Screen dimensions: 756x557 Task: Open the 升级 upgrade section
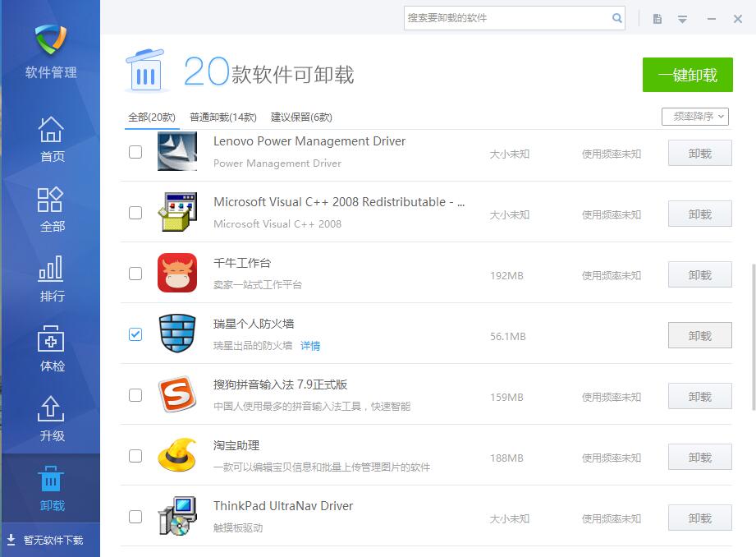(x=51, y=418)
